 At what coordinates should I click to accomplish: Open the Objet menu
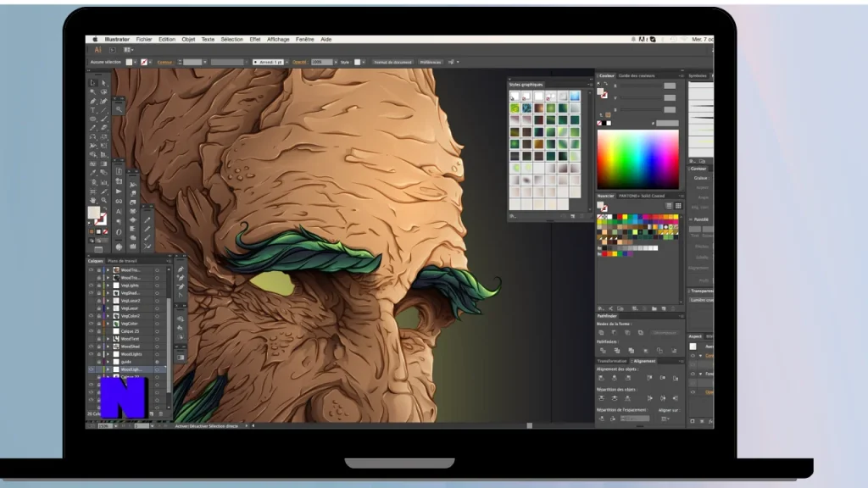(188, 39)
